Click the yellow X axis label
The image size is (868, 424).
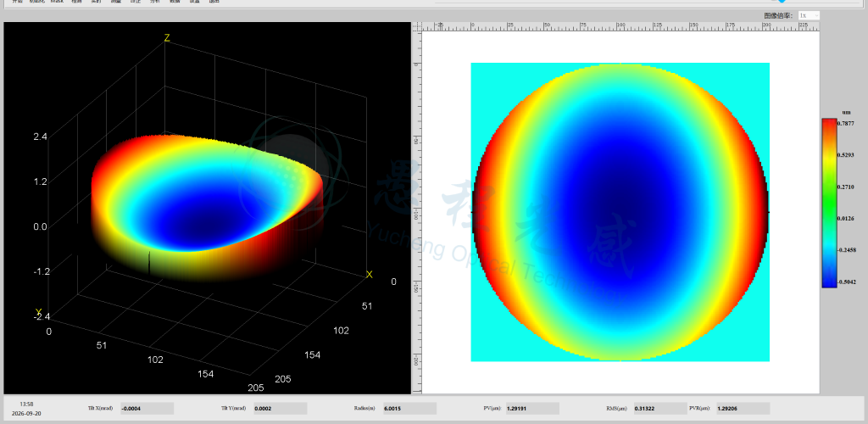click(x=370, y=275)
